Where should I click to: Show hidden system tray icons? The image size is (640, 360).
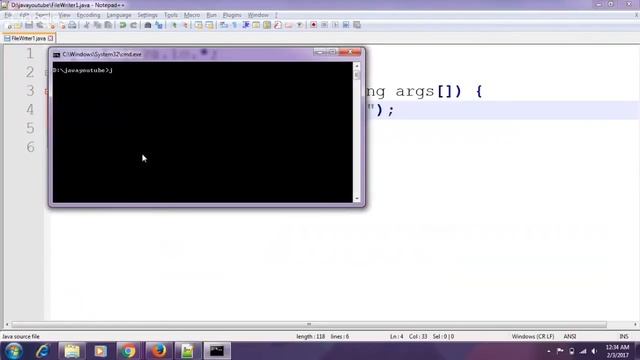(x=549, y=351)
